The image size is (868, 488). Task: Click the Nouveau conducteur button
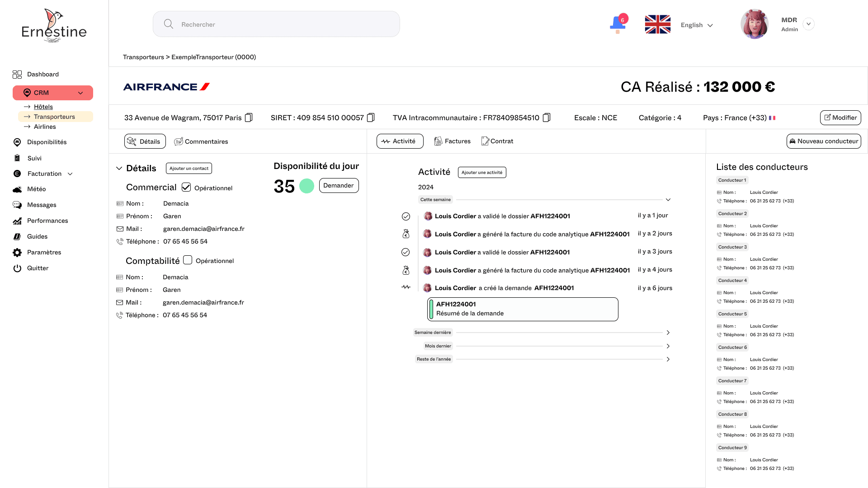[823, 141]
